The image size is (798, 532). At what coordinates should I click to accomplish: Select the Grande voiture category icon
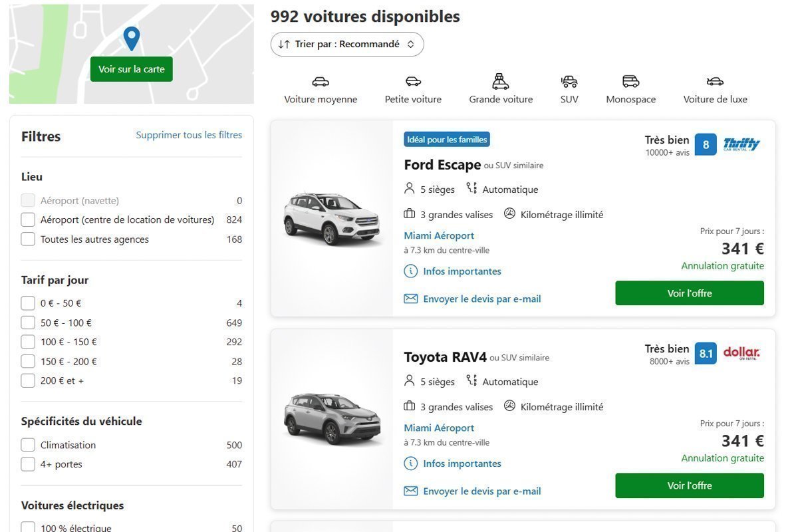[x=501, y=82]
